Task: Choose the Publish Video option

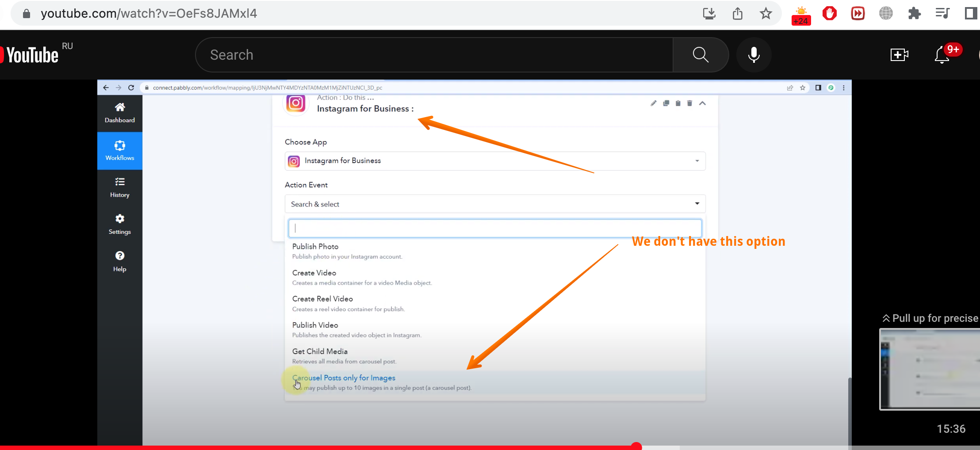Action: [495, 330]
